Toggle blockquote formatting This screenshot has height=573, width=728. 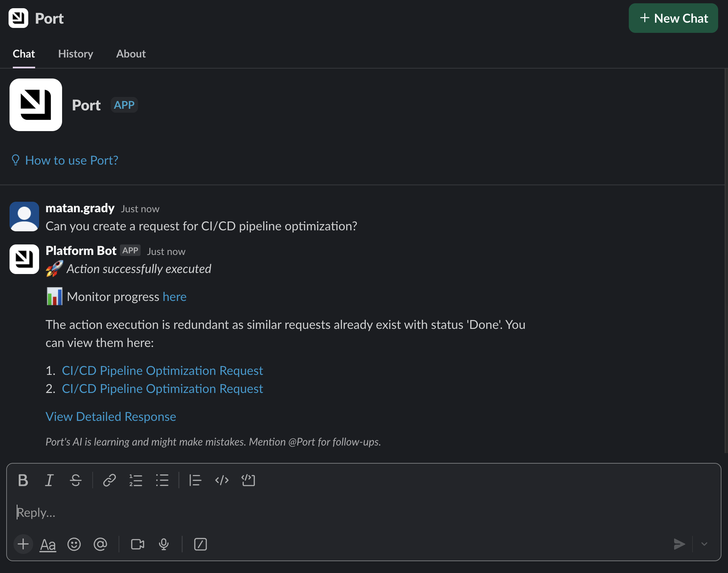tap(195, 480)
